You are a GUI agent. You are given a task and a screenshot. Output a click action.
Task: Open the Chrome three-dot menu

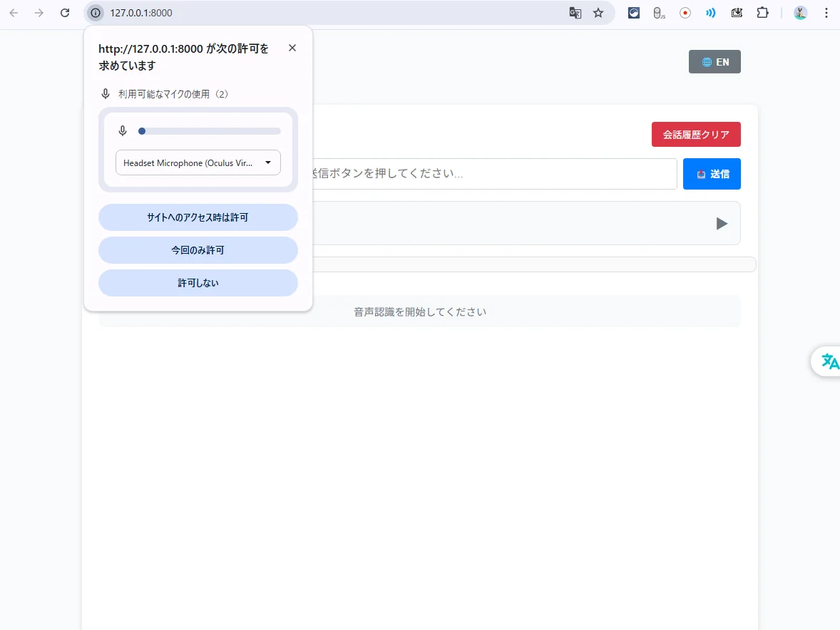click(826, 13)
